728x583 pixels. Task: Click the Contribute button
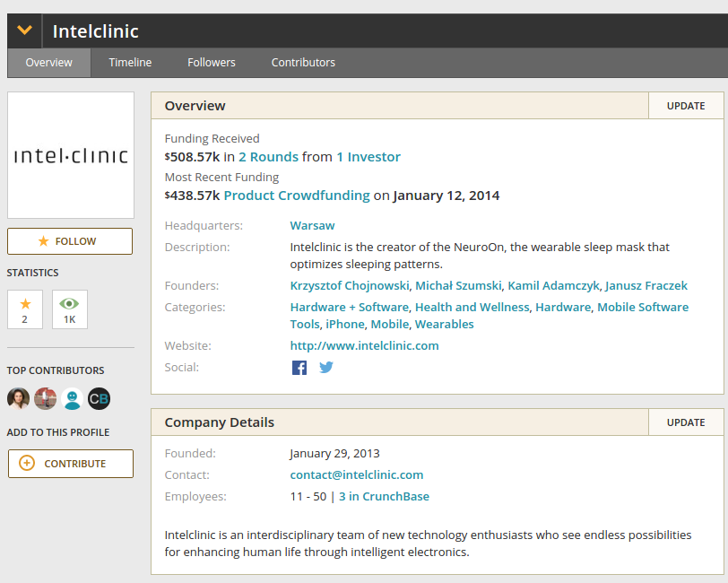(x=70, y=464)
